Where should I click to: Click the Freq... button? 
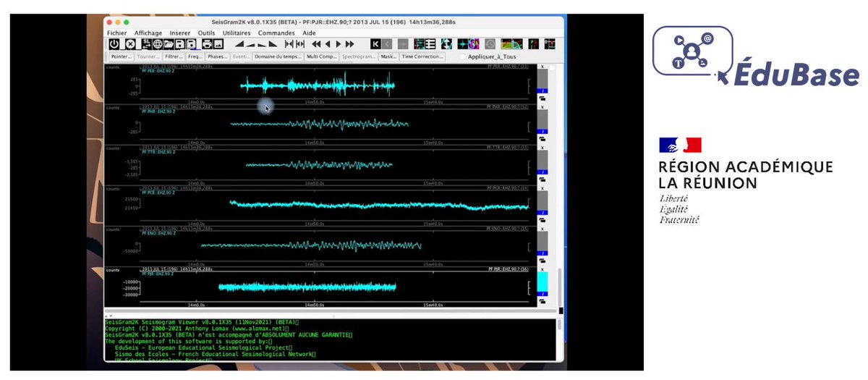pyautogui.click(x=195, y=56)
